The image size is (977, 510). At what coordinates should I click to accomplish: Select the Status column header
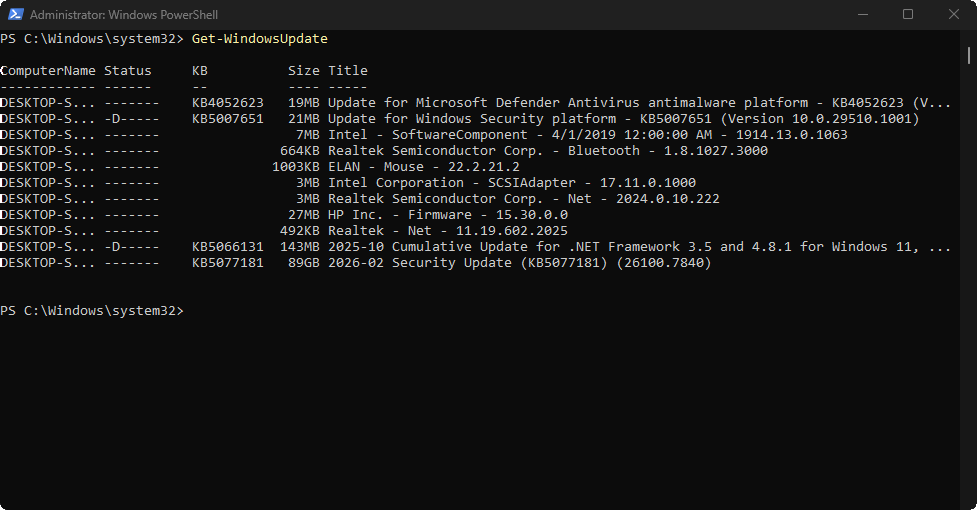pos(128,71)
